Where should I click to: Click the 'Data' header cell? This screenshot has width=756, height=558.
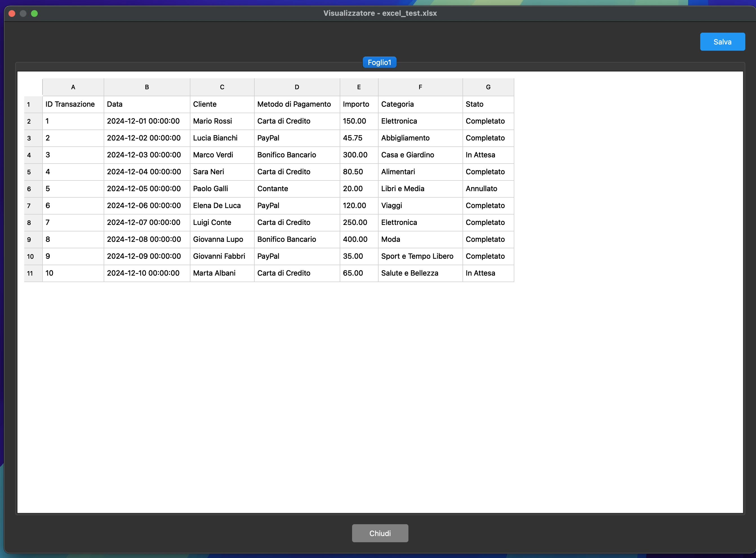(147, 104)
